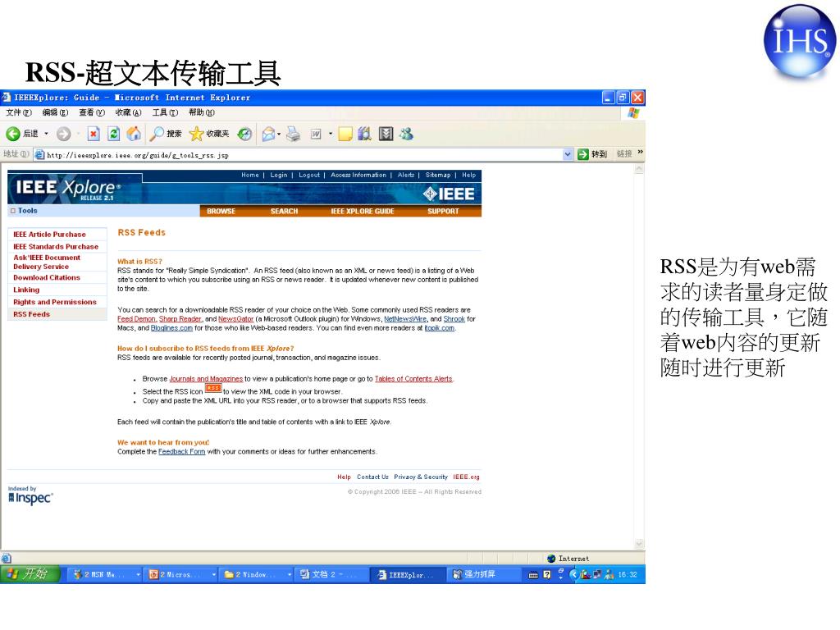
Task: Open the Rights and Permissions link
Action: click(55, 302)
